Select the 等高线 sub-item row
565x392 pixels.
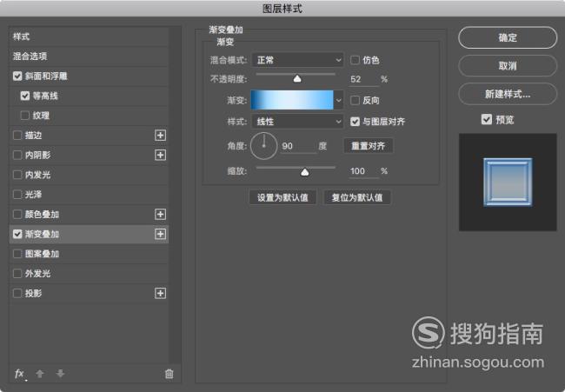pyautogui.click(x=89, y=96)
